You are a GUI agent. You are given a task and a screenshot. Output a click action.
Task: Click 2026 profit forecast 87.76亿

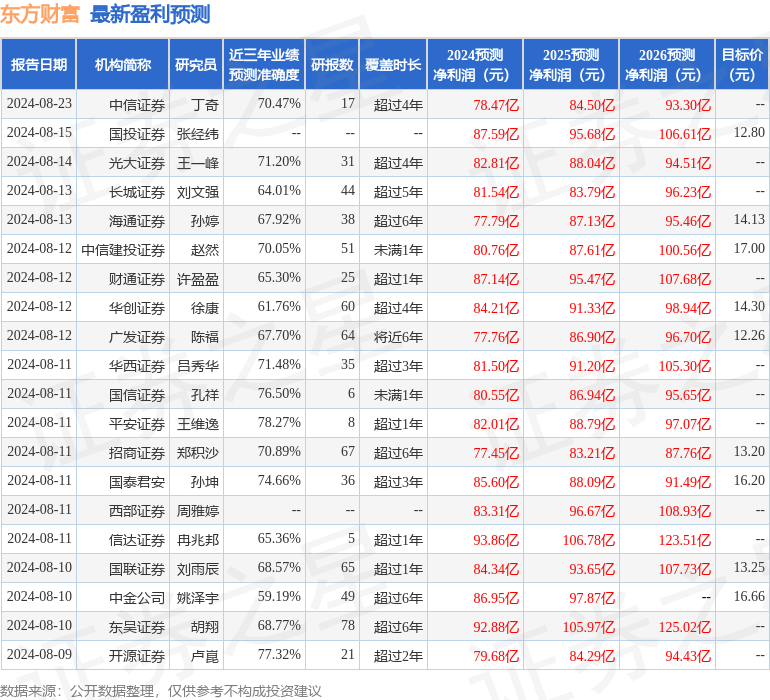pos(688,453)
